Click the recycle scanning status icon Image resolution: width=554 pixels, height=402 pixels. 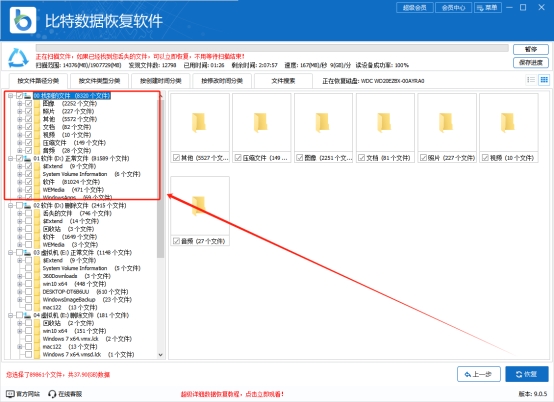[x=18, y=58]
